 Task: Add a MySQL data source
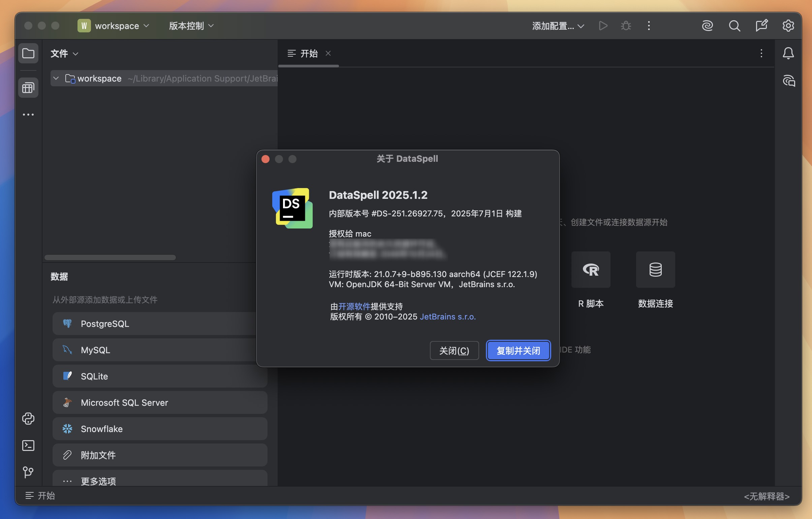coord(160,350)
